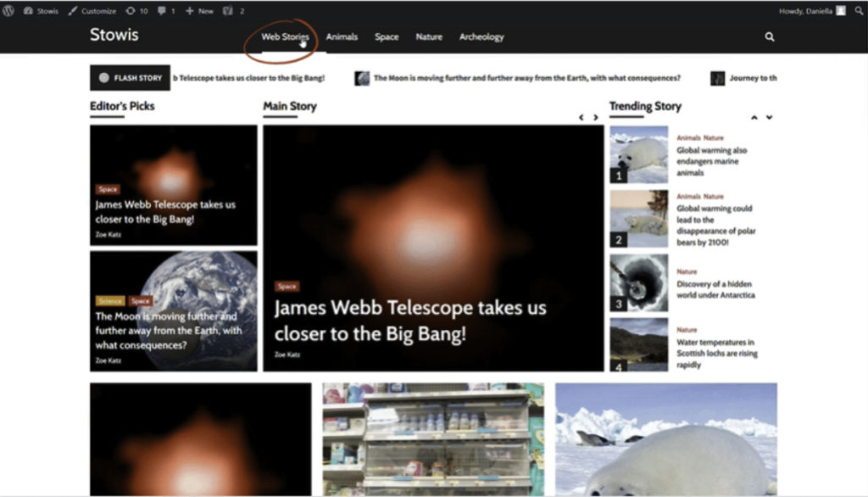Open Editor's Pick James Webb Telescope article

click(165, 212)
